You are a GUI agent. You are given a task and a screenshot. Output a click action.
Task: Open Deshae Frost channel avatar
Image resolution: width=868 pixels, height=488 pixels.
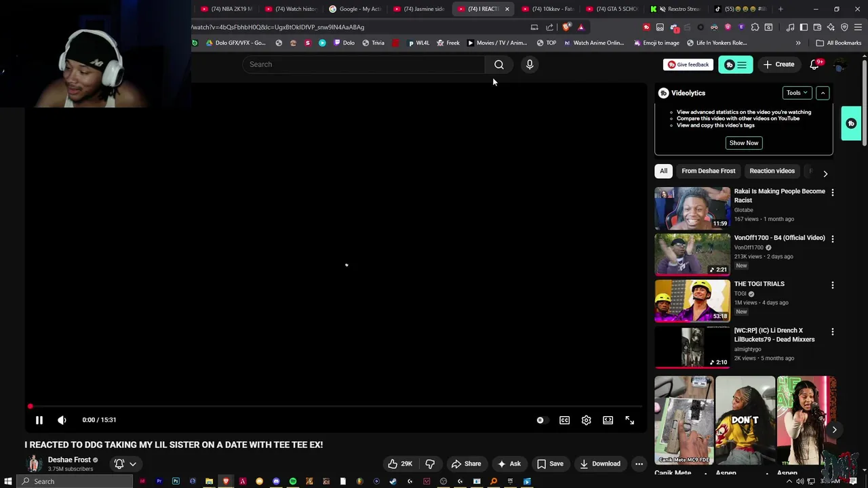(34, 464)
